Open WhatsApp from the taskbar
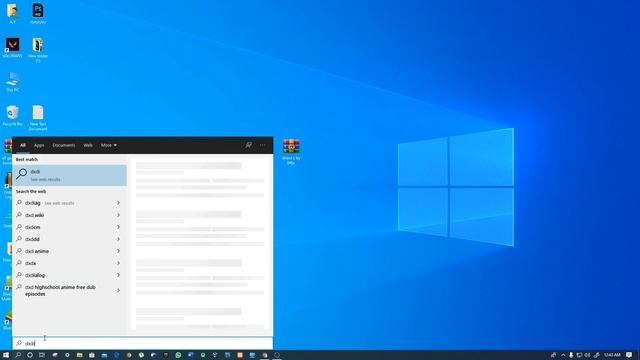Image resolution: width=640 pixels, height=360 pixels. [x=178, y=355]
